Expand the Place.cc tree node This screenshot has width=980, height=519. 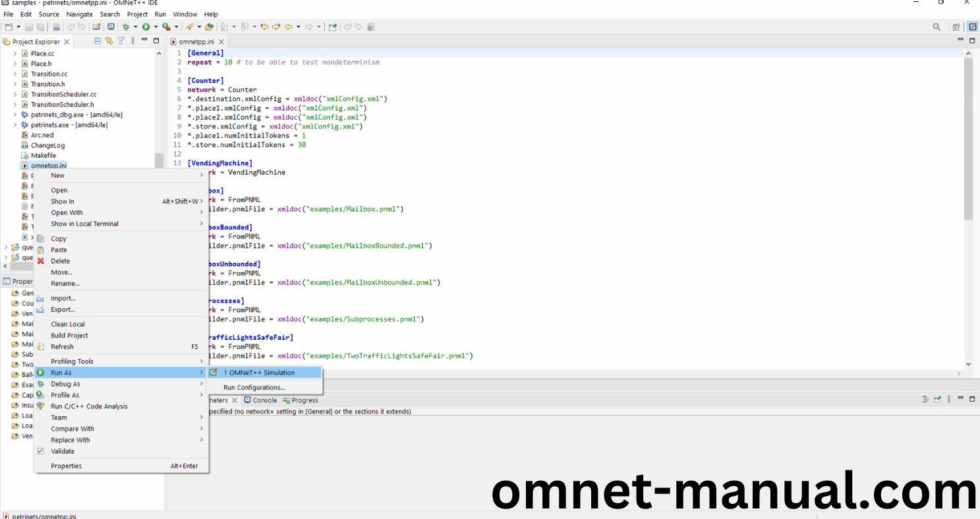tap(15, 53)
